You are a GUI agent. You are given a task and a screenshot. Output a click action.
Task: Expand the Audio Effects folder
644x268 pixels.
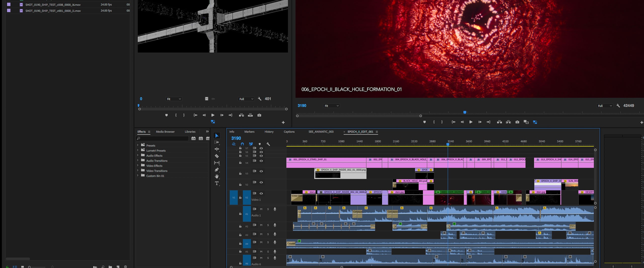pyautogui.click(x=138, y=155)
